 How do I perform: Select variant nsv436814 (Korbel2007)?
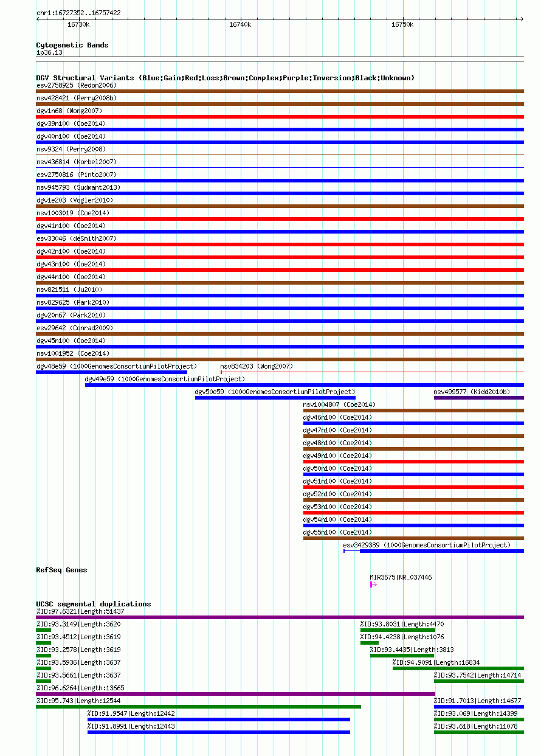(x=77, y=162)
